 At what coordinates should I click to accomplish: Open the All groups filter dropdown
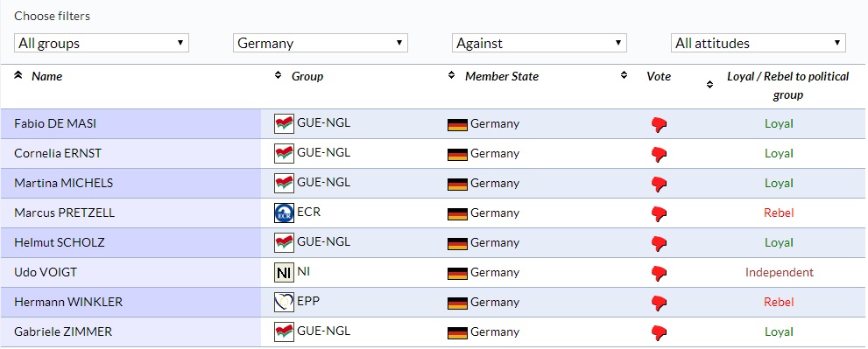102,43
